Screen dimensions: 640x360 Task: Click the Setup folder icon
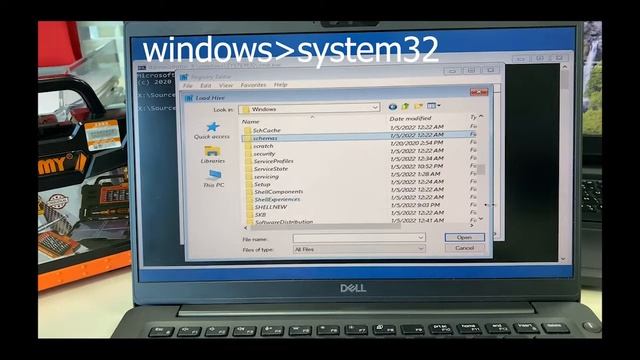pyautogui.click(x=248, y=184)
